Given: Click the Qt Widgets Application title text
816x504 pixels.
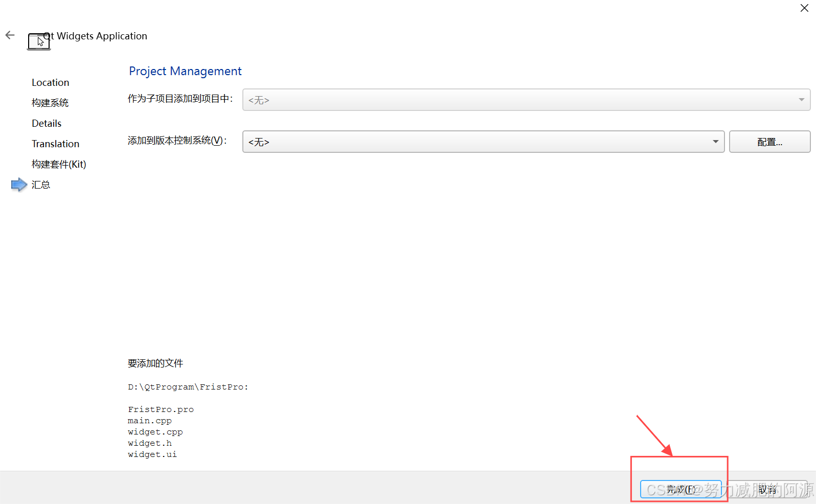Looking at the screenshot, I should point(95,36).
